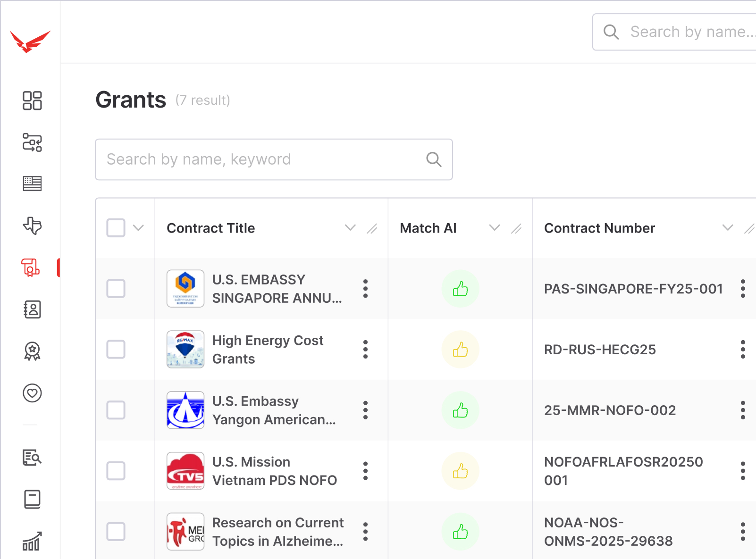Open the contacts book sidebar icon
This screenshot has height=559, width=756.
(x=32, y=309)
